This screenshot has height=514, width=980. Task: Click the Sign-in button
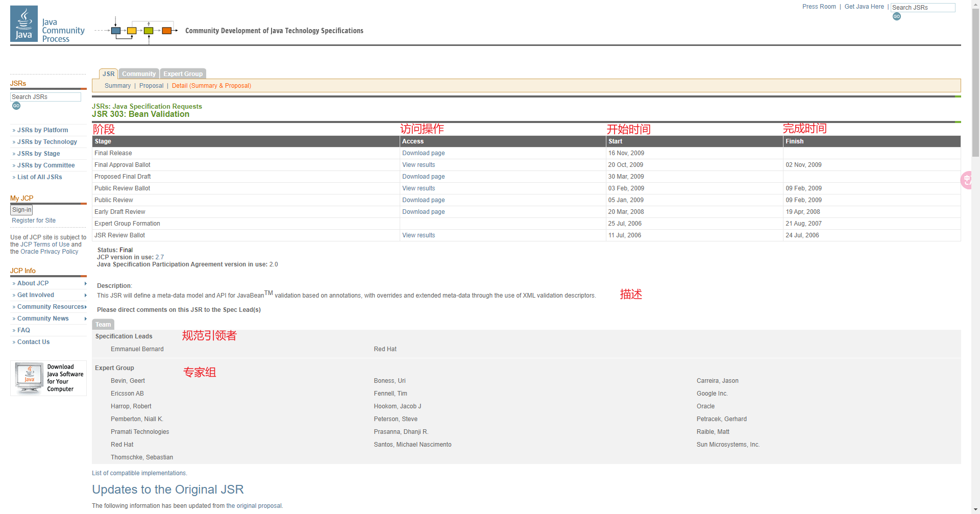(x=21, y=210)
